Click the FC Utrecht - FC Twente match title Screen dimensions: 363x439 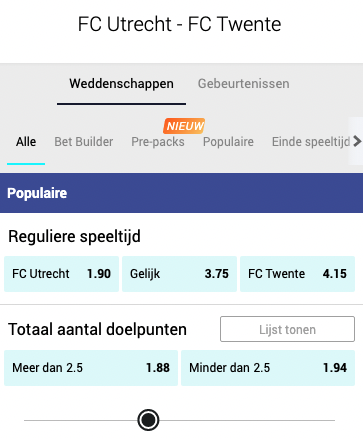[179, 24]
